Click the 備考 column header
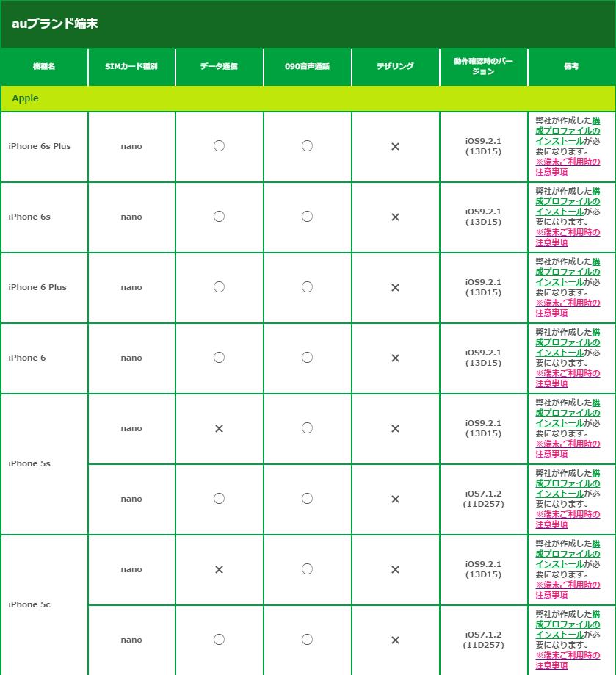The image size is (616, 675). 572,67
